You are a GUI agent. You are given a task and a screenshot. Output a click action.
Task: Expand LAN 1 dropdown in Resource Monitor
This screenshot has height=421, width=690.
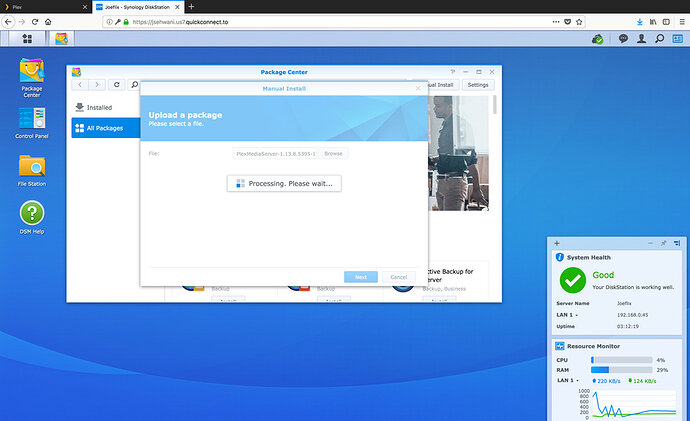click(568, 380)
